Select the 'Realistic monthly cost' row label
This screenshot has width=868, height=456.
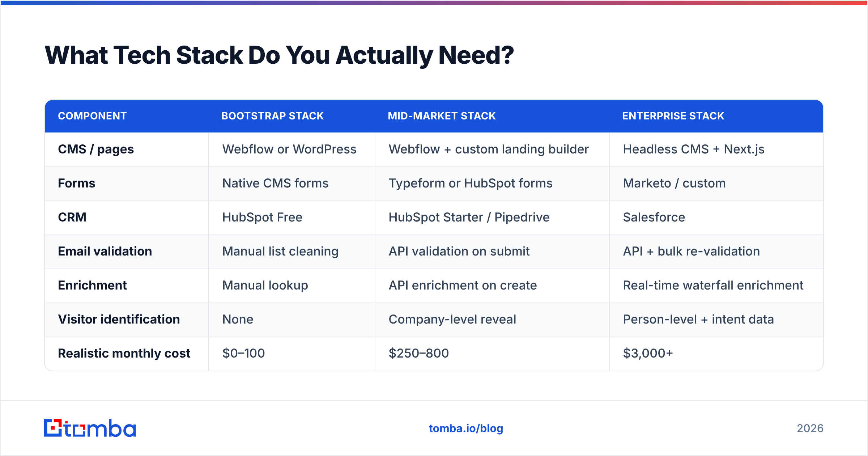[x=124, y=353]
